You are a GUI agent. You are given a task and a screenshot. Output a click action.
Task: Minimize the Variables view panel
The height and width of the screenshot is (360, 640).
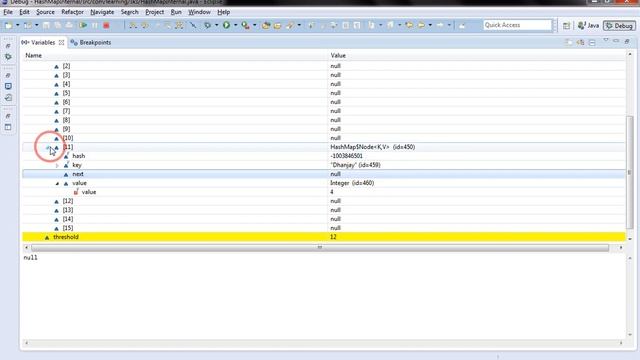pos(616,41)
